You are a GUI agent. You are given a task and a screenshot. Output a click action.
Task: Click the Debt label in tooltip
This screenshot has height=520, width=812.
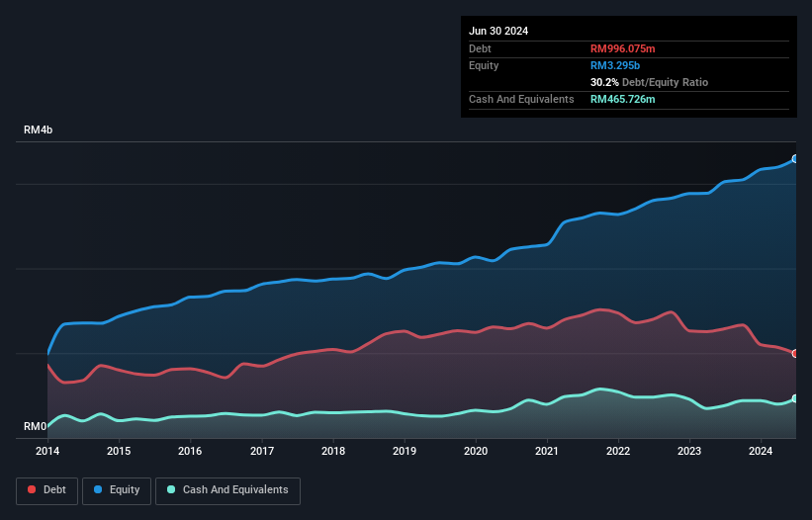click(x=480, y=48)
